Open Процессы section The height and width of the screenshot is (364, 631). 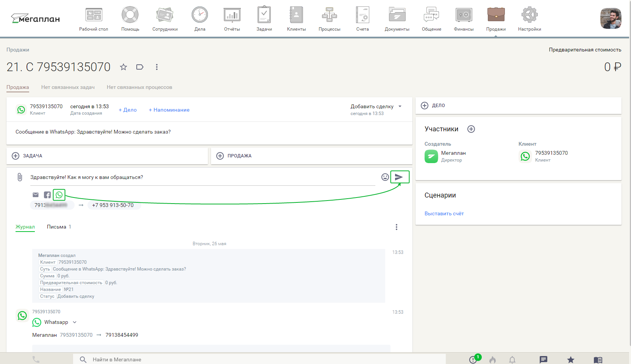point(330,19)
